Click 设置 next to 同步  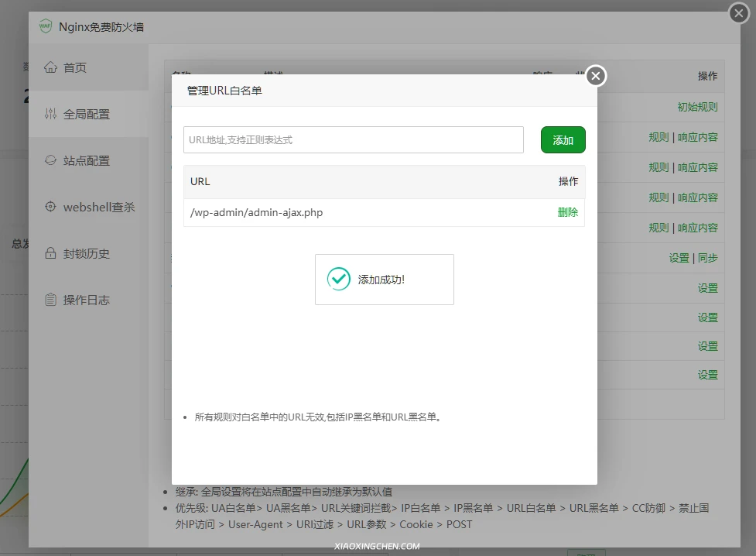click(679, 258)
